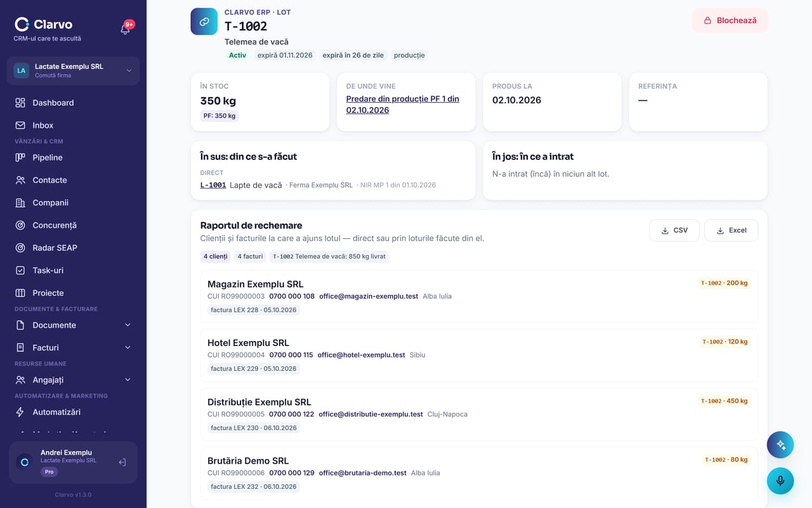Screen dimensions: 812x508
Task: Expand the Lactate Exemplu SRL company switcher
Action: coord(74,70)
